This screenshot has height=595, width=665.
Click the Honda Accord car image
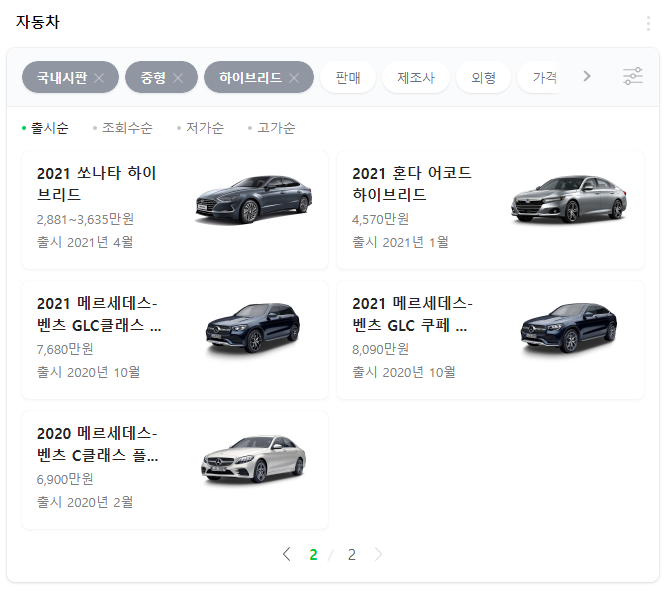pos(569,199)
